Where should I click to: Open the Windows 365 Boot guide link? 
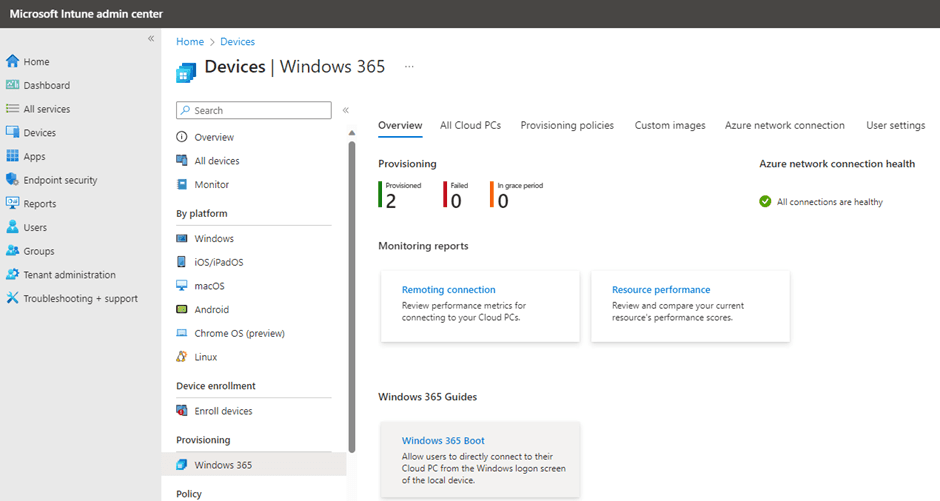443,440
